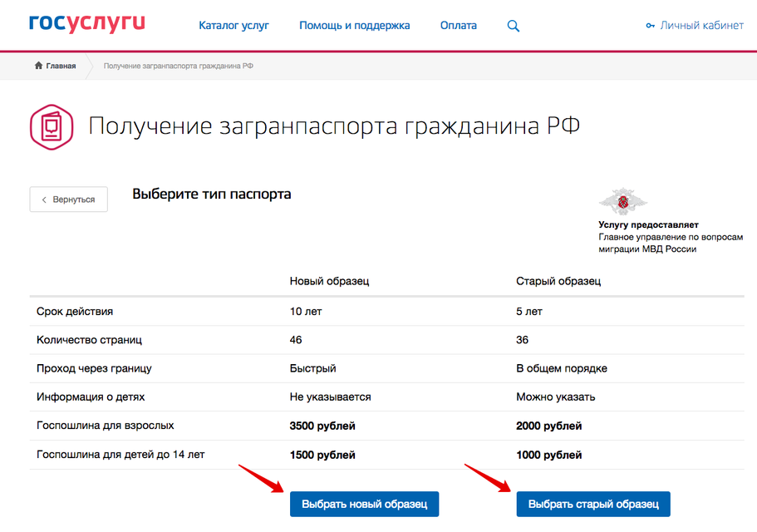The width and height of the screenshot is (757, 532).
Task: Click the home icon in breadcrumbs
Action: tap(38, 66)
